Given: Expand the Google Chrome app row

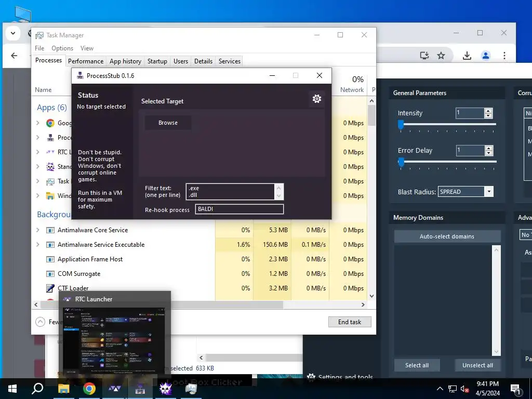Looking at the screenshot, I should click(37, 123).
